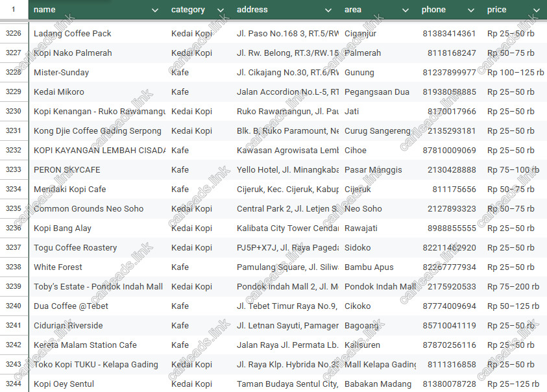The height and width of the screenshot is (392, 547).
Task: Click the 'Mendaki Kopi Cafe' cell
Action: coord(97,190)
